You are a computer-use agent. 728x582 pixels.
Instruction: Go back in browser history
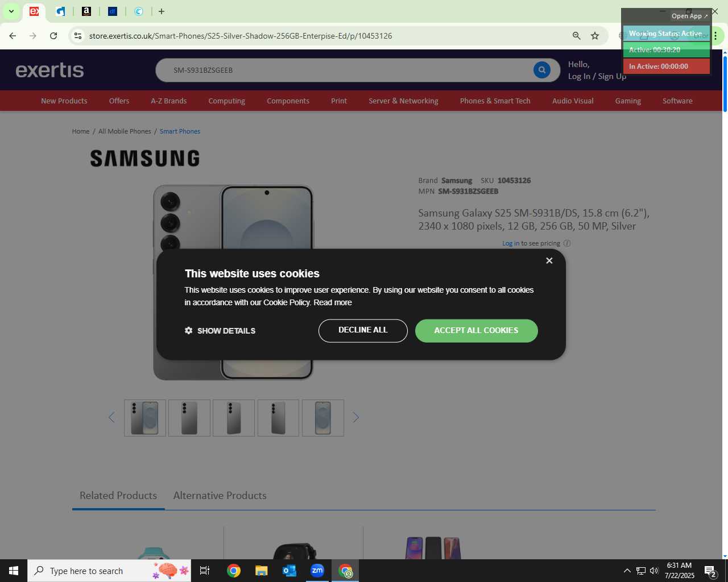pyautogui.click(x=13, y=36)
